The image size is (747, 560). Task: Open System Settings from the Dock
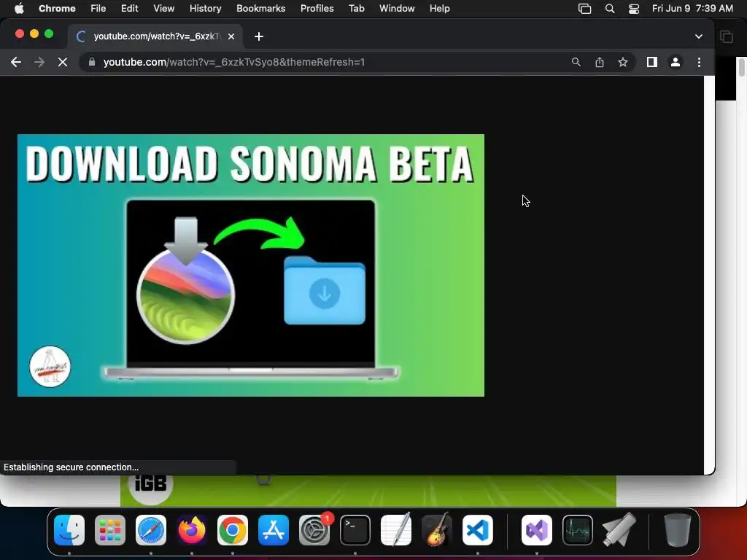[314, 530]
